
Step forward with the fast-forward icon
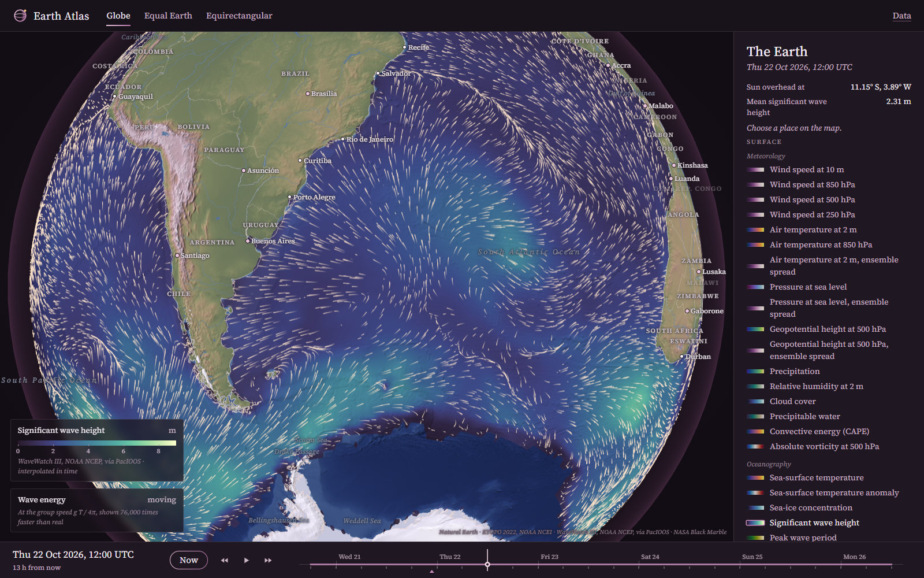click(268, 560)
